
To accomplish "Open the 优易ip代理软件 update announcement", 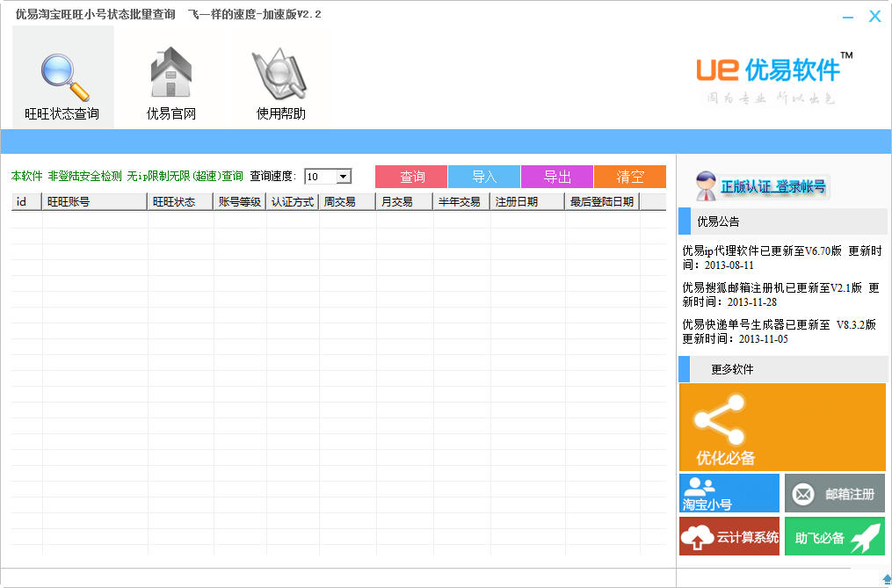I will click(782, 258).
